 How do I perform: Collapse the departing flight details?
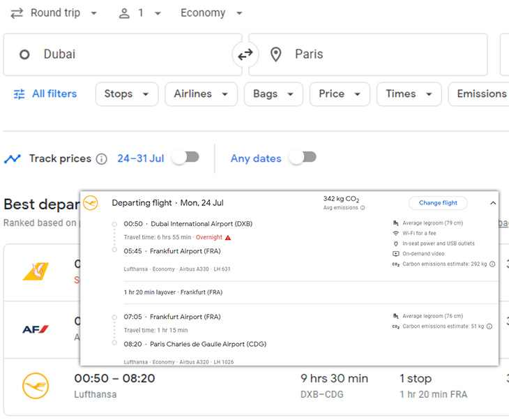coord(493,203)
